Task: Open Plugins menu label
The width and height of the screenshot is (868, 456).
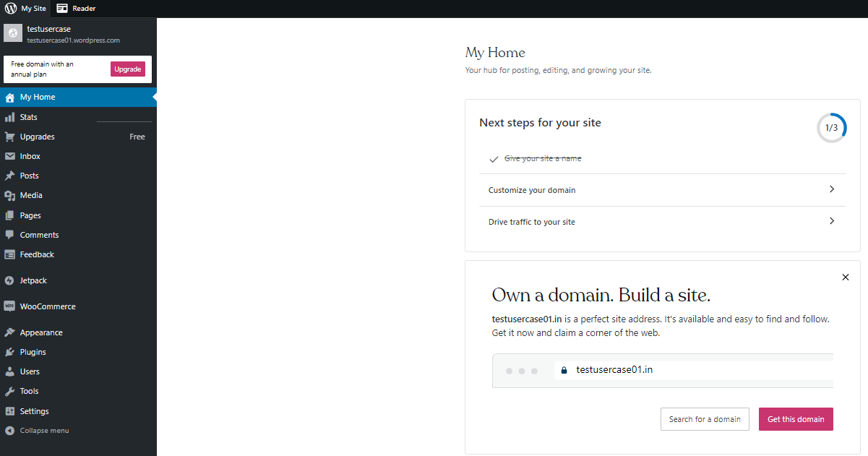Action: 33,352
